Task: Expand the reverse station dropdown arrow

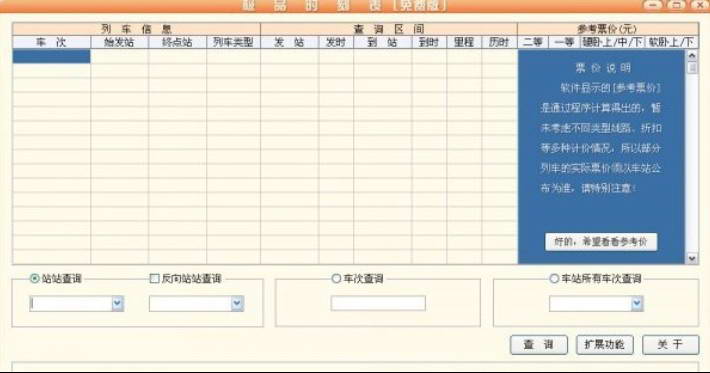Action: (237, 304)
